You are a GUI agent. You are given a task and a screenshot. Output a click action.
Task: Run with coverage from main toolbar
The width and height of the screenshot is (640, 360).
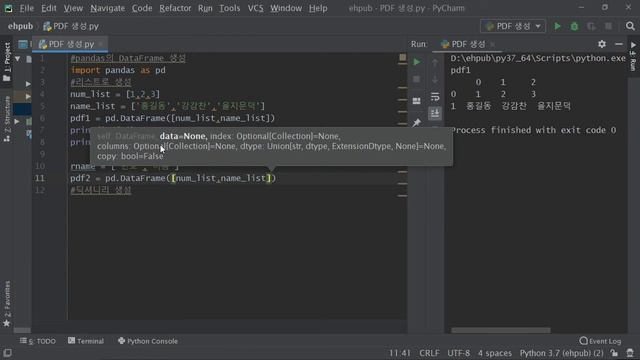tap(591, 26)
